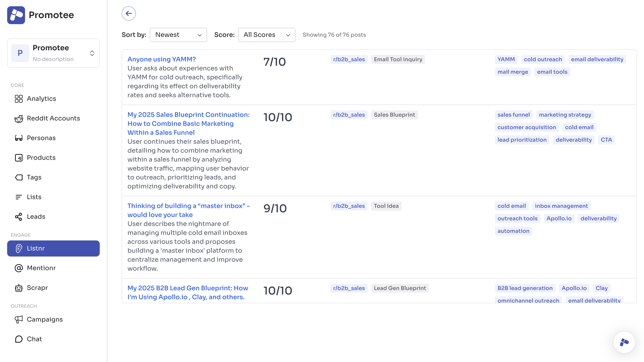Image resolution: width=644 pixels, height=362 pixels.
Task: Open the Analytics grid icon
Action: point(19,99)
